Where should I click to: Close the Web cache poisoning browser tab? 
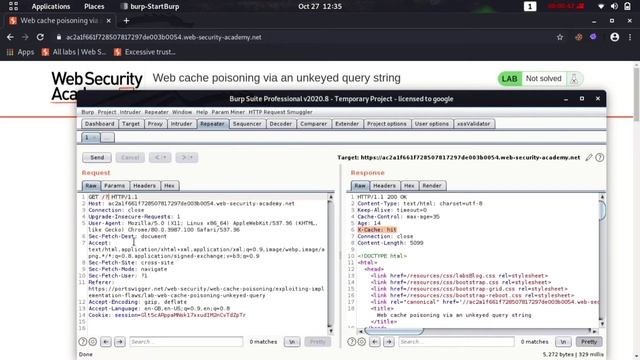[109, 20]
